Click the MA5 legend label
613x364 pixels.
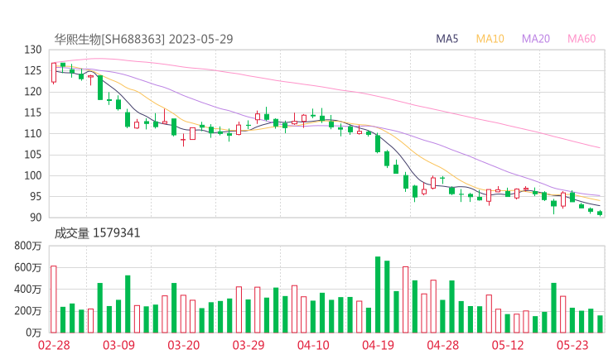pos(446,39)
